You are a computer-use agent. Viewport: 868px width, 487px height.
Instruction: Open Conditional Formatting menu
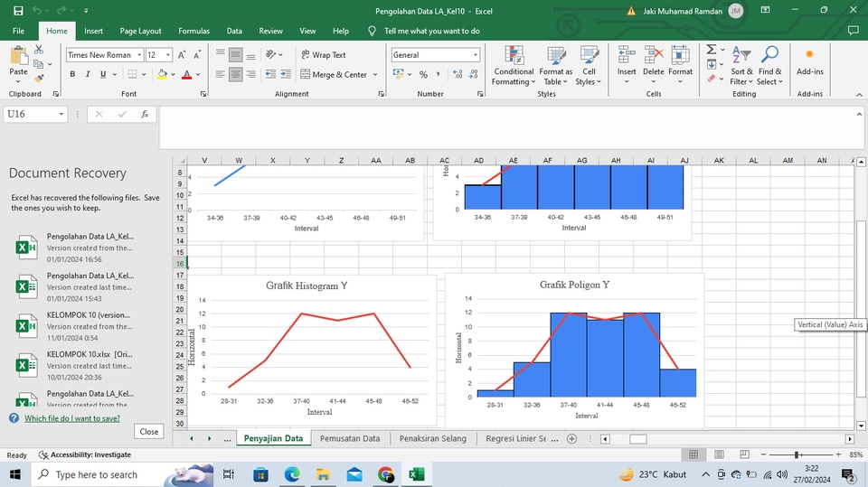[514, 66]
